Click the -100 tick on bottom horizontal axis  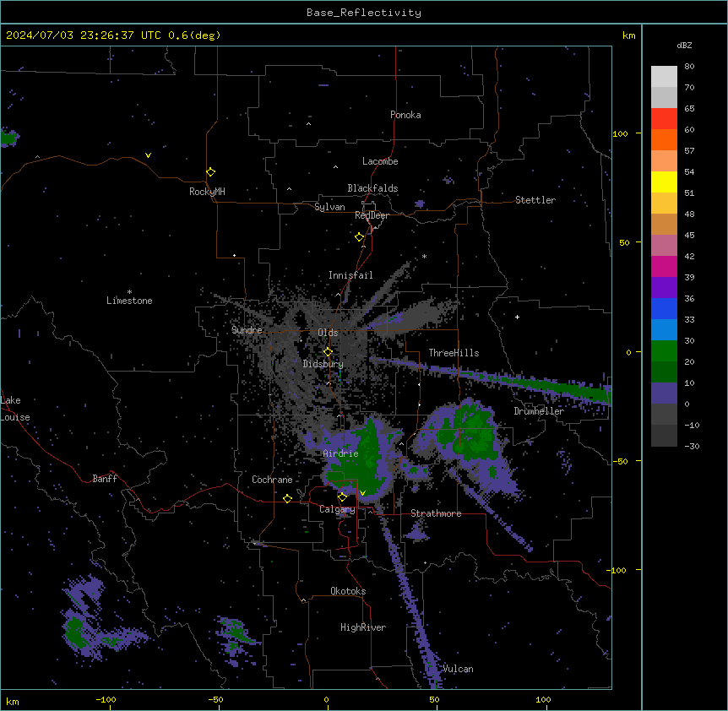106,699
